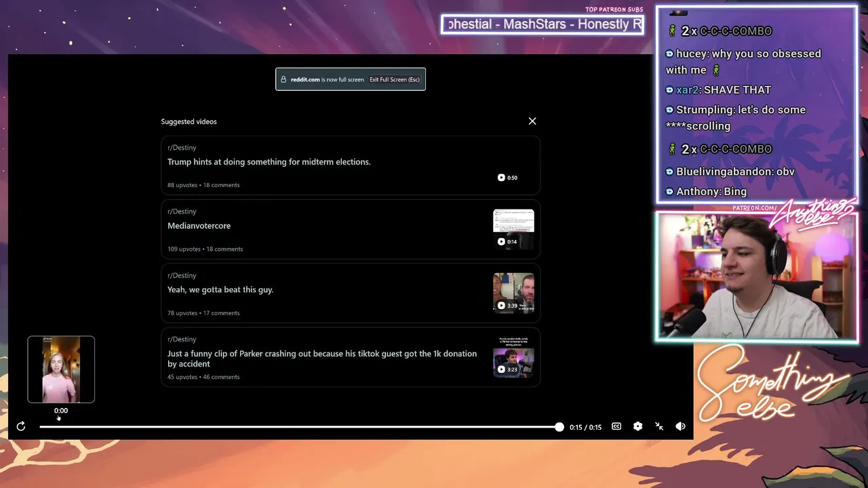Open r/Destiny above the Trump midterm video

pyautogui.click(x=182, y=148)
